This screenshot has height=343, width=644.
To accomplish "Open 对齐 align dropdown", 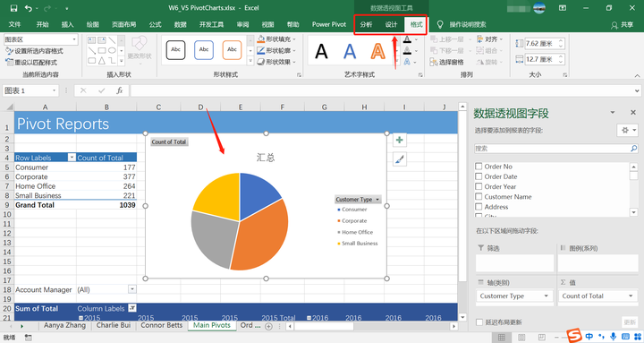I will click(x=489, y=39).
